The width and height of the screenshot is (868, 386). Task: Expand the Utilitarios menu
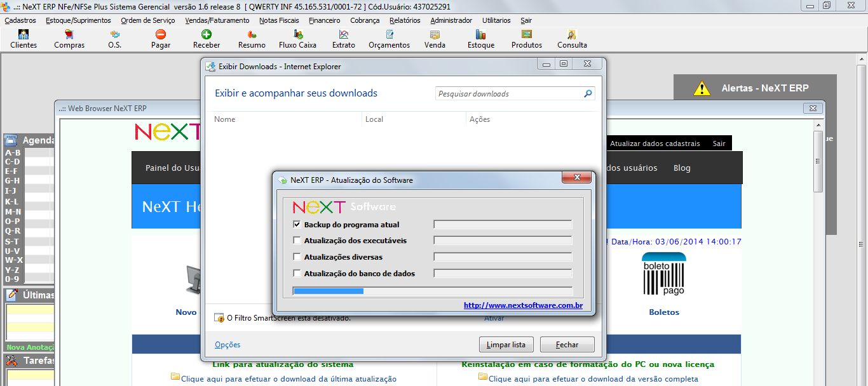click(496, 20)
